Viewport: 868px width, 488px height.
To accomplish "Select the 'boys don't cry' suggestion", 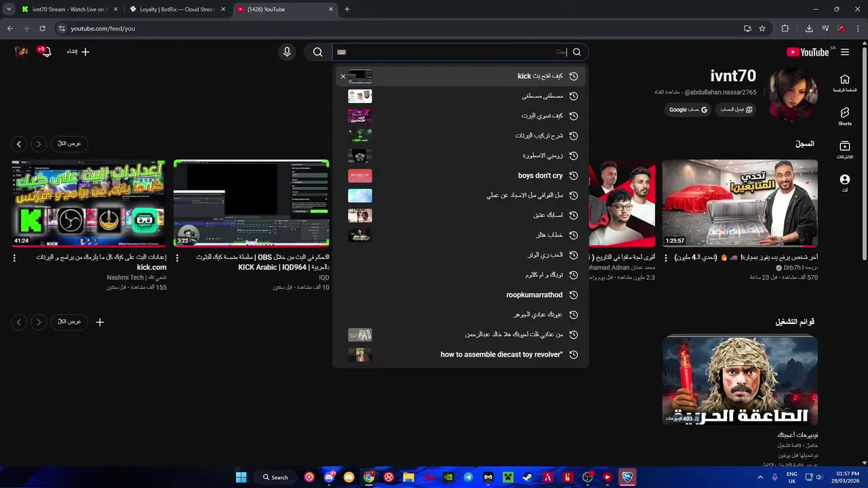I will coord(460,176).
